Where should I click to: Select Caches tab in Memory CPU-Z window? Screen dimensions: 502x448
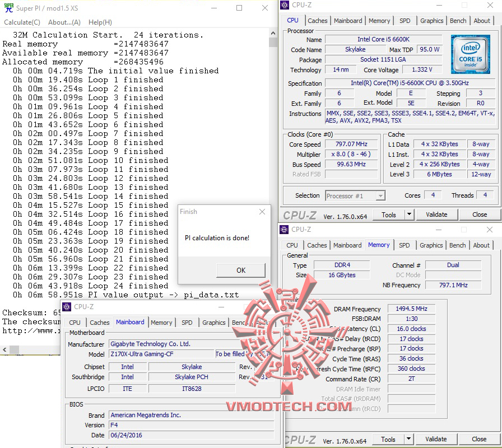317,245
